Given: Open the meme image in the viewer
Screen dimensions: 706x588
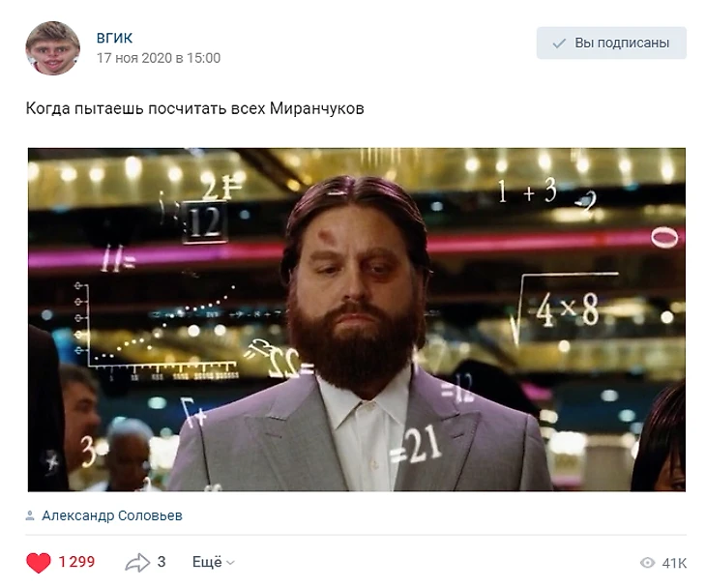Looking at the screenshot, I should 357,319.
